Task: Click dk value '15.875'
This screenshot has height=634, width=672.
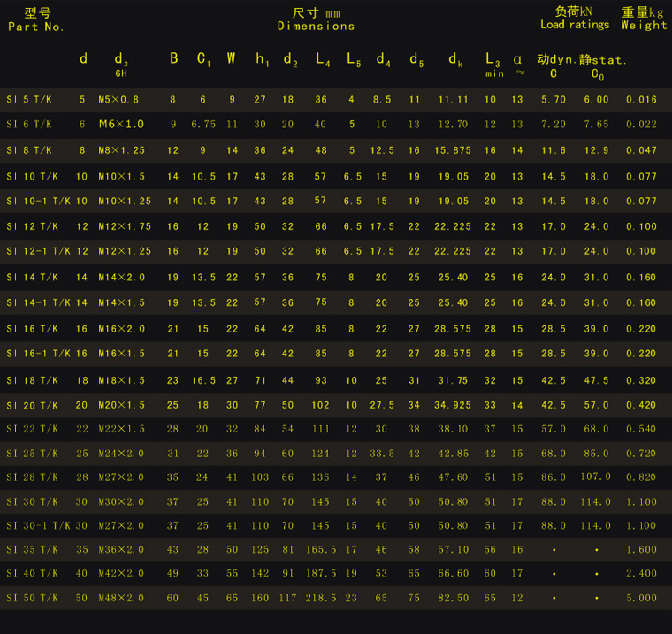Action: [x=453, y=150]
